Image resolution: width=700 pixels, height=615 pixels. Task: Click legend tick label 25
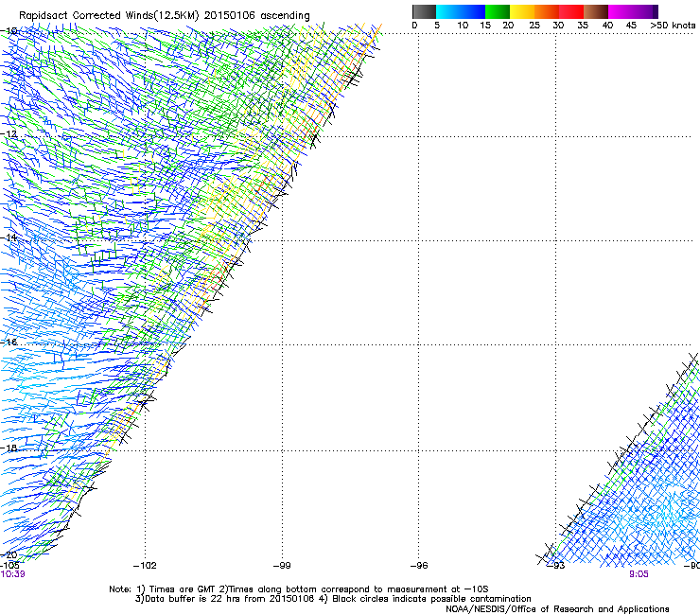point(534,26)
